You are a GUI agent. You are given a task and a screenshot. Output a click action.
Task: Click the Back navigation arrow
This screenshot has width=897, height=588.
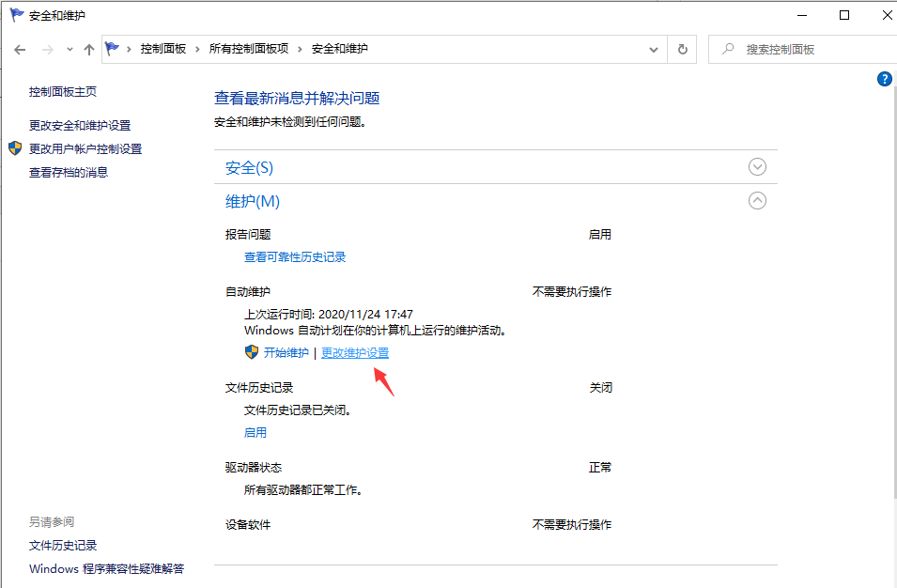20,49
